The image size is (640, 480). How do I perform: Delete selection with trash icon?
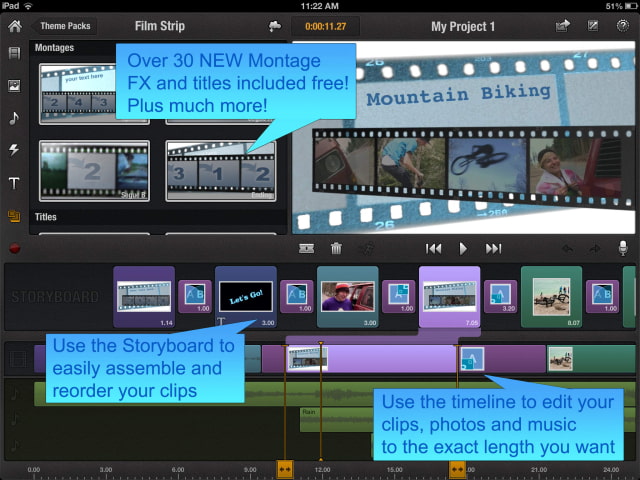point(336,248)
